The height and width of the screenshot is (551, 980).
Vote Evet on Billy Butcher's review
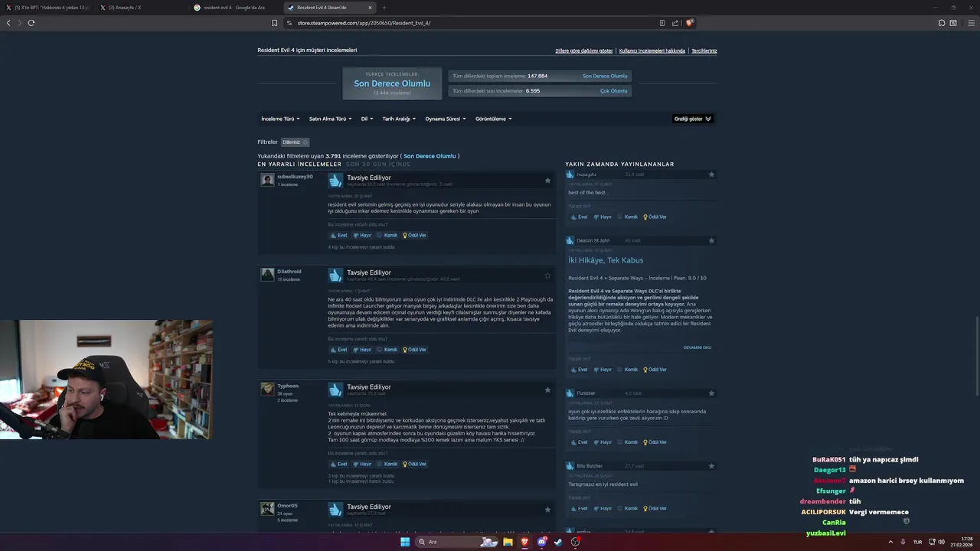pyautogui.click(x=579, y=509)
